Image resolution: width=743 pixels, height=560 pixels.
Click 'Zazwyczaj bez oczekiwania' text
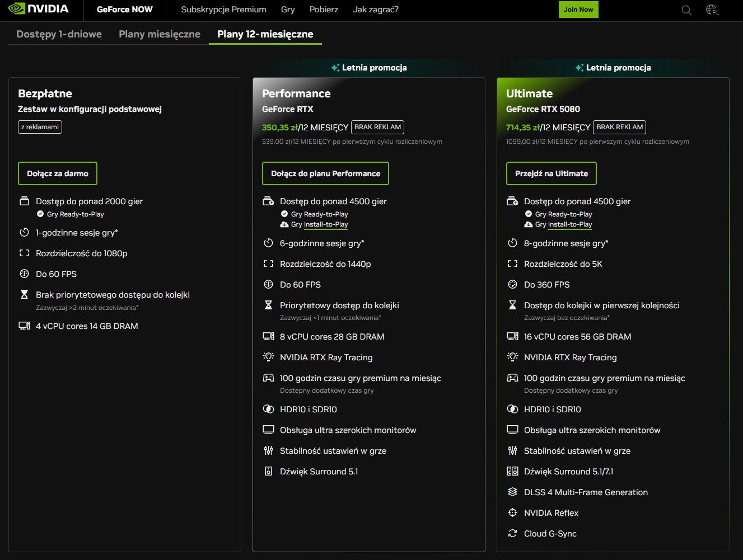(567, 318)
